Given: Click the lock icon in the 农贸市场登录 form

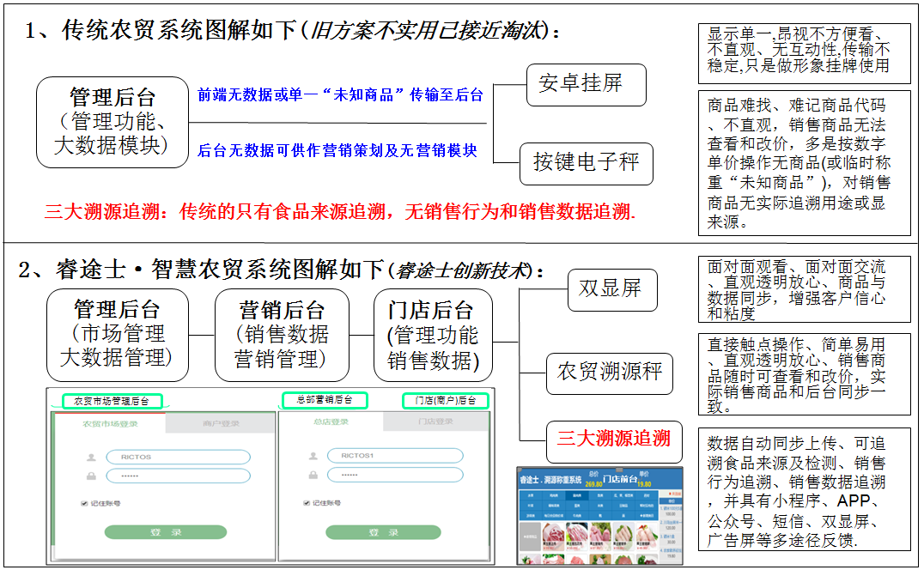Looking at the screenshot, I should pyautogui.click(x=90, y=476).
